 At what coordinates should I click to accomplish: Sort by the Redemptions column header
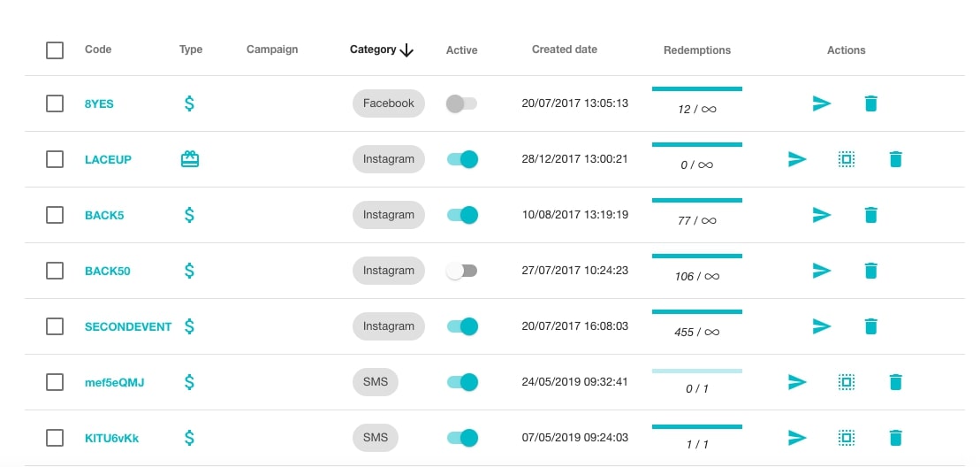[x=697, y=50]
